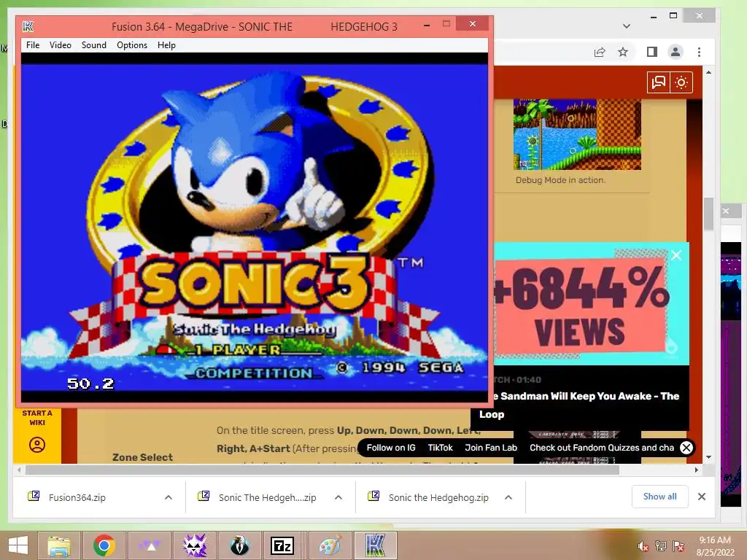The height and width of the screenshot is (560, 747).
Task: Click the browser horizontal scrollbar
Action: [x=322, y=470]
